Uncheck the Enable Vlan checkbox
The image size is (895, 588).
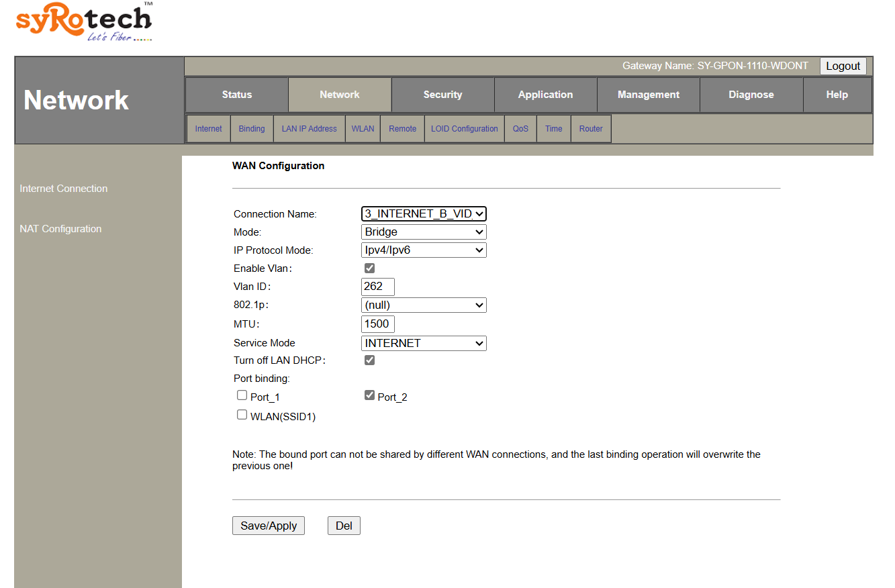pos(369,268)
